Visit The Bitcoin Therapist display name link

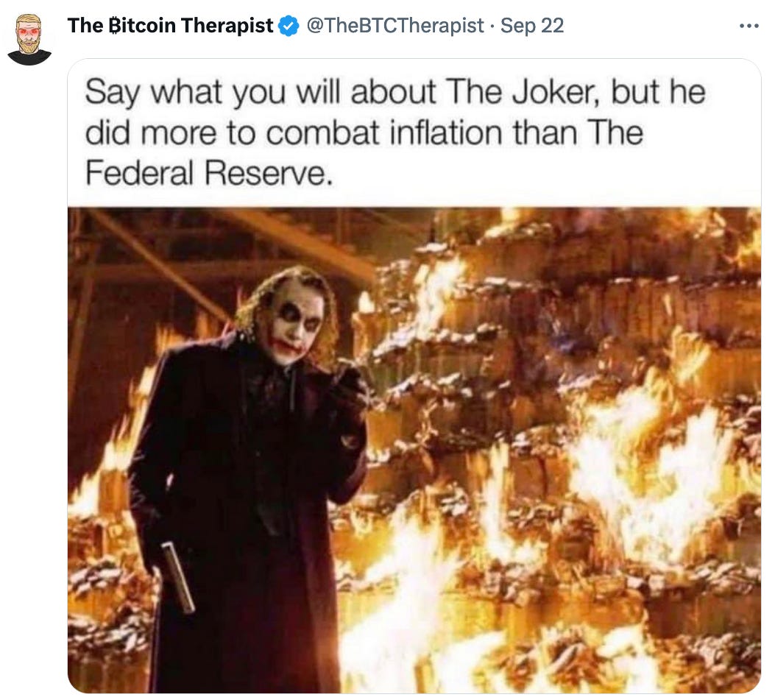click(170, 26)
